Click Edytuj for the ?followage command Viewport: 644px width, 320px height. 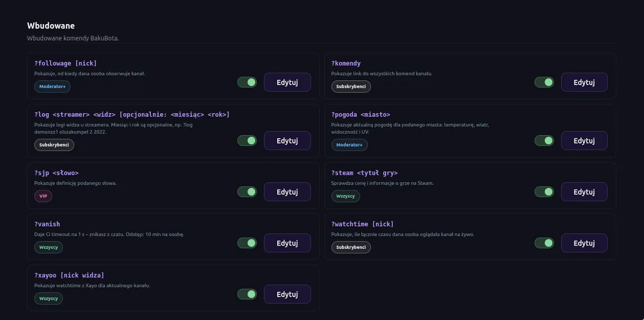tap(287, 82)
